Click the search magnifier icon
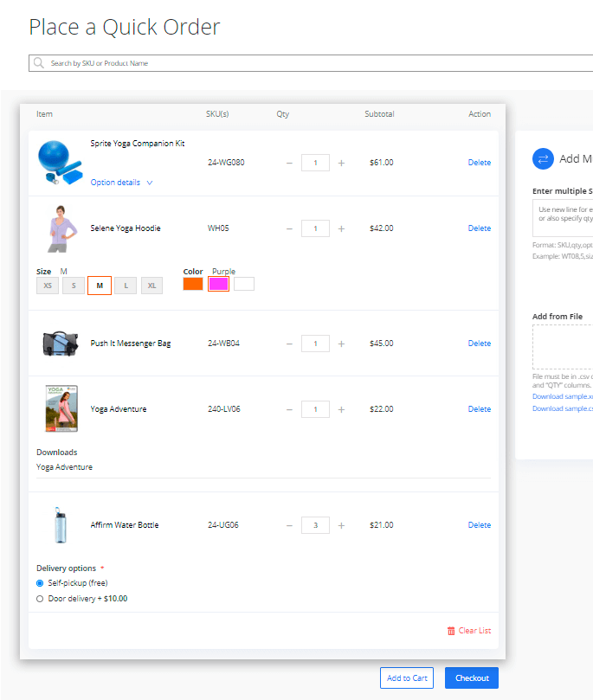Image resolution: width=593 pixels, height=700 pixels. (38, 63)
